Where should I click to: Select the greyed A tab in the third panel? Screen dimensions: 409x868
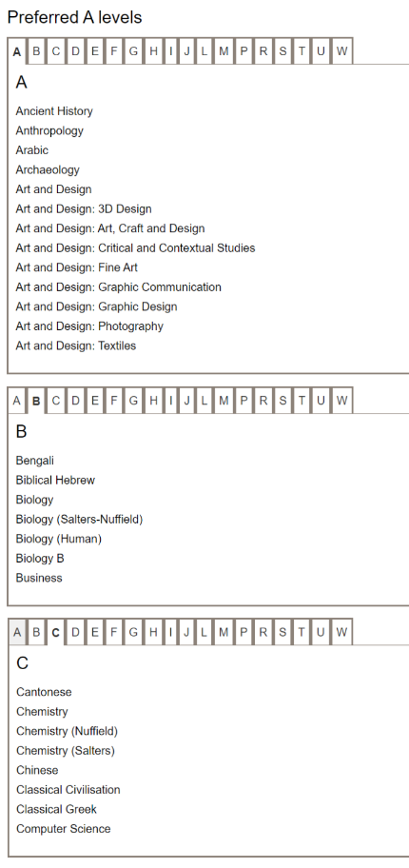pyautogui.click(x=17, y=632)
